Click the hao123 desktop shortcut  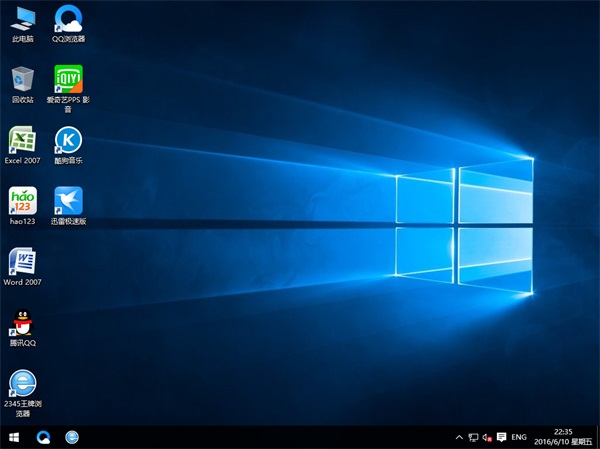pyautogui.click(x=22, y=200)
